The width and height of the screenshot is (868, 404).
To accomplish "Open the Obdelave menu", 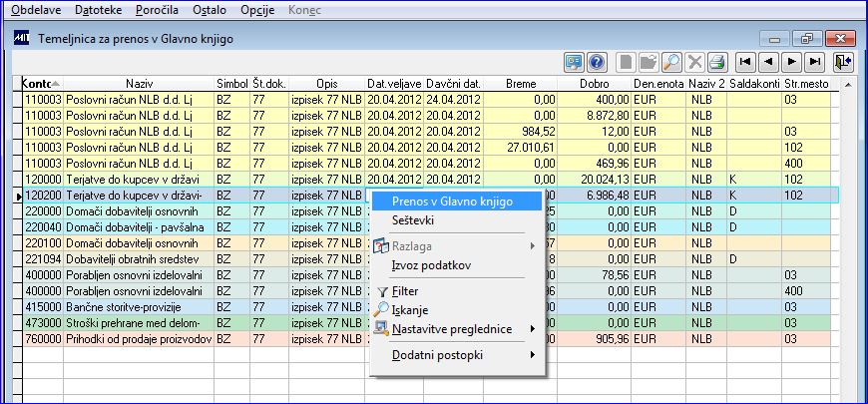I will (x=37, y=10).
